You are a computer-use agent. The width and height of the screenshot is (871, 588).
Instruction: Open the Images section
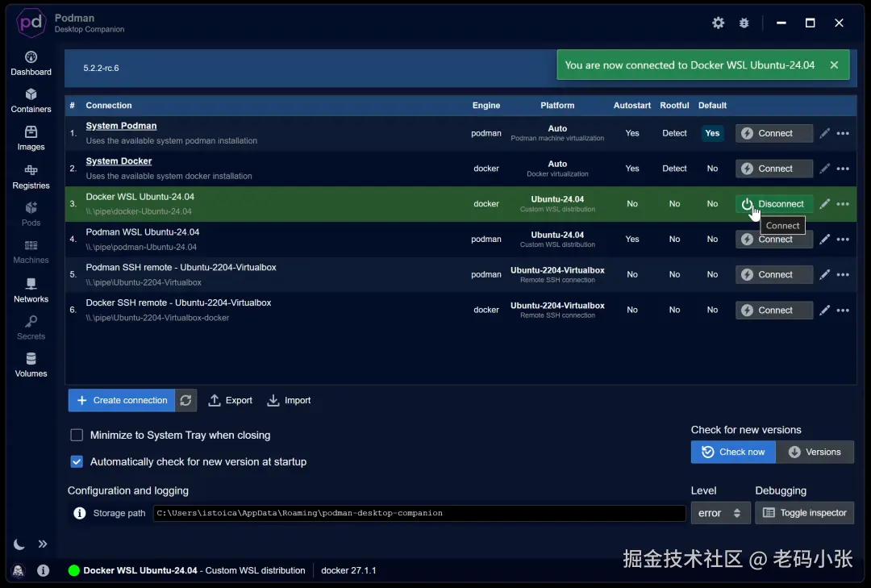(31, 139)
